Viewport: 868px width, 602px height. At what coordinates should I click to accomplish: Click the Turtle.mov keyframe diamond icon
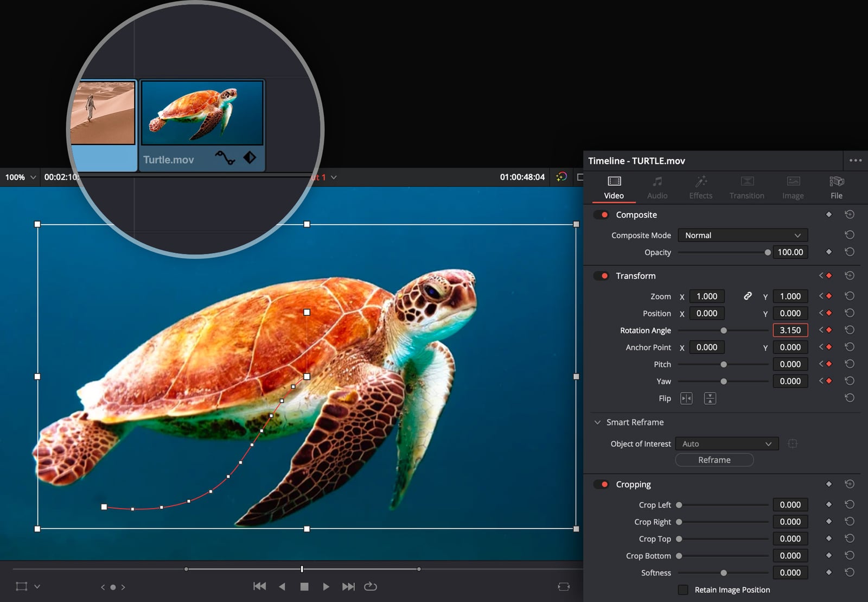click(250, 157)
